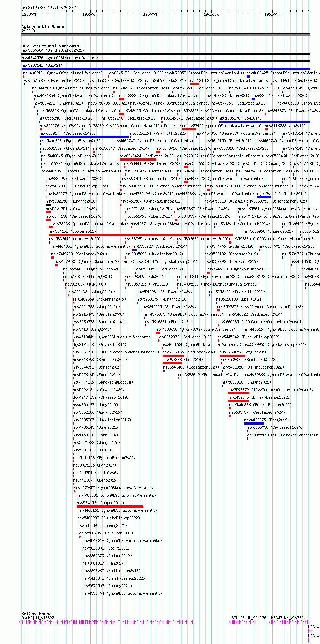The height and width of the screenshot is (644, 320).
Task: Click the Cytogenetic Bands track title
Action: (x=43, y=27)
